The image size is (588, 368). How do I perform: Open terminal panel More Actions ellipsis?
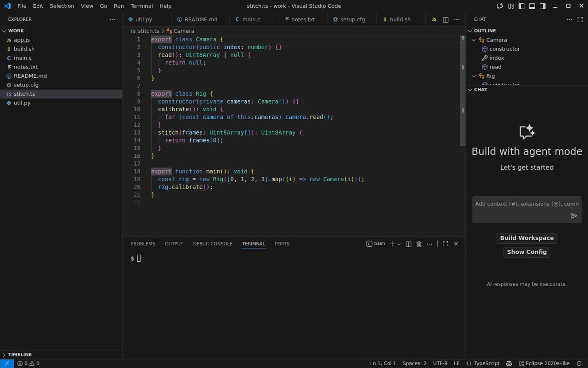[430, 244]
